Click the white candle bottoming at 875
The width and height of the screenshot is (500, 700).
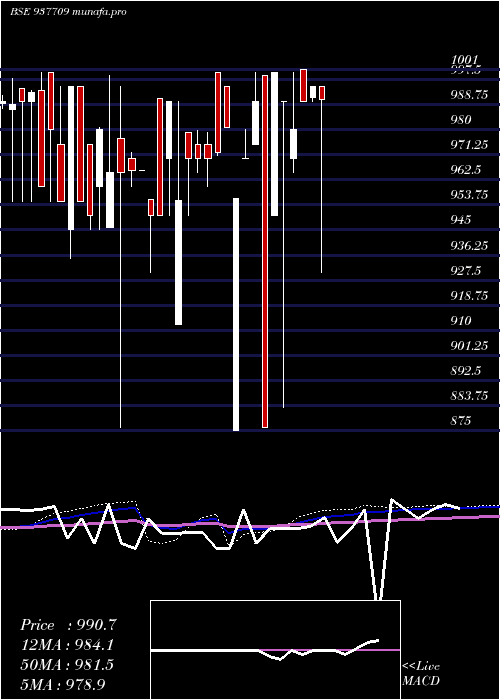[236, 314]
